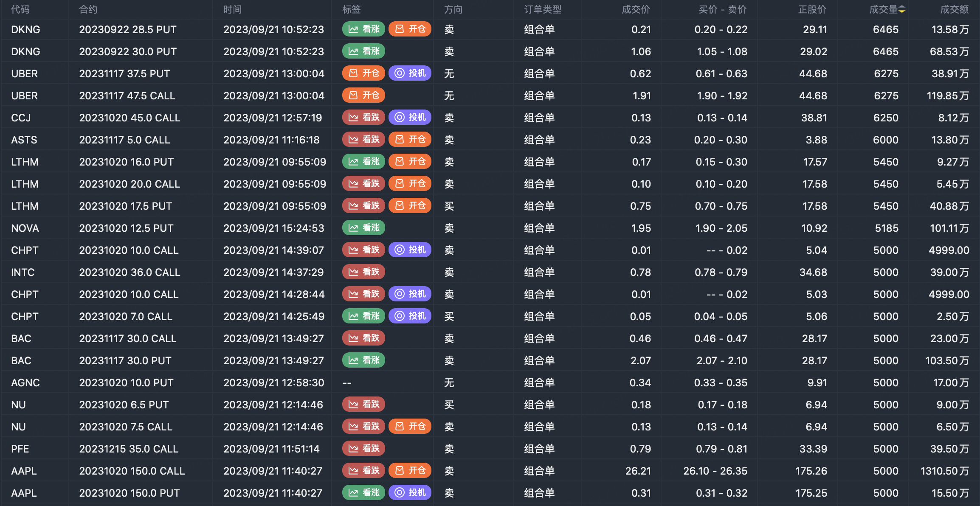980x506 pixels.
Task: Sort by the 合约 column header
Action: (x=88, y=9)
